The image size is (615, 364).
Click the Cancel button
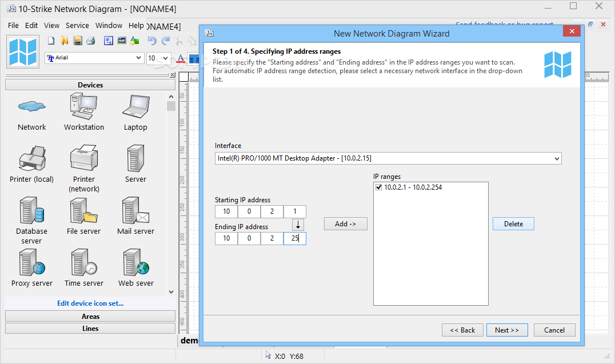click(554, 330)
